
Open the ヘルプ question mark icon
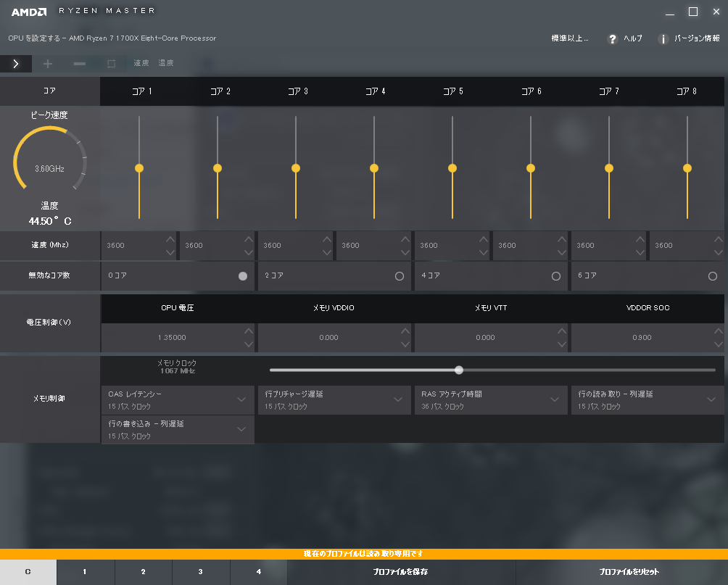613,39
